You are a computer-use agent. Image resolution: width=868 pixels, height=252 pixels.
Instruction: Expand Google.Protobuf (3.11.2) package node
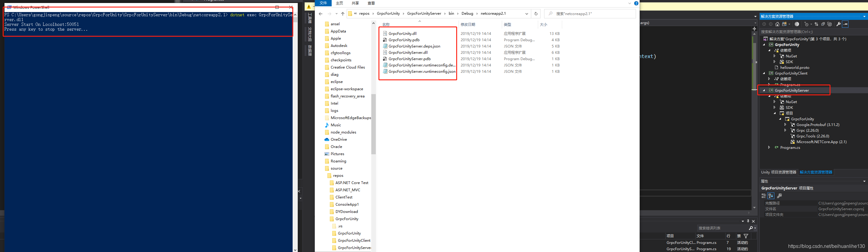785,125
